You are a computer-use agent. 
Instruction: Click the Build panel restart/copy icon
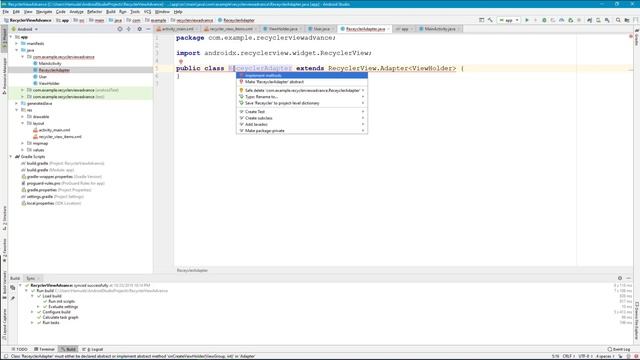(13, 288)
